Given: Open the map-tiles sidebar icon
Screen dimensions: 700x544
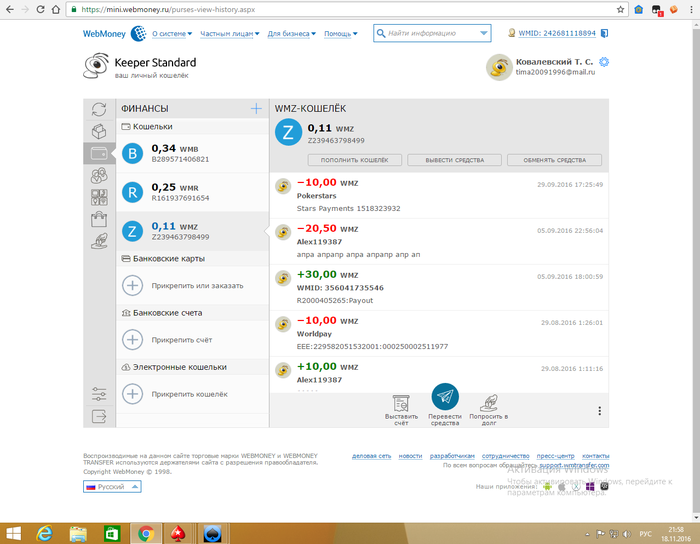Looking at the screenshot, I should [99, 197].
